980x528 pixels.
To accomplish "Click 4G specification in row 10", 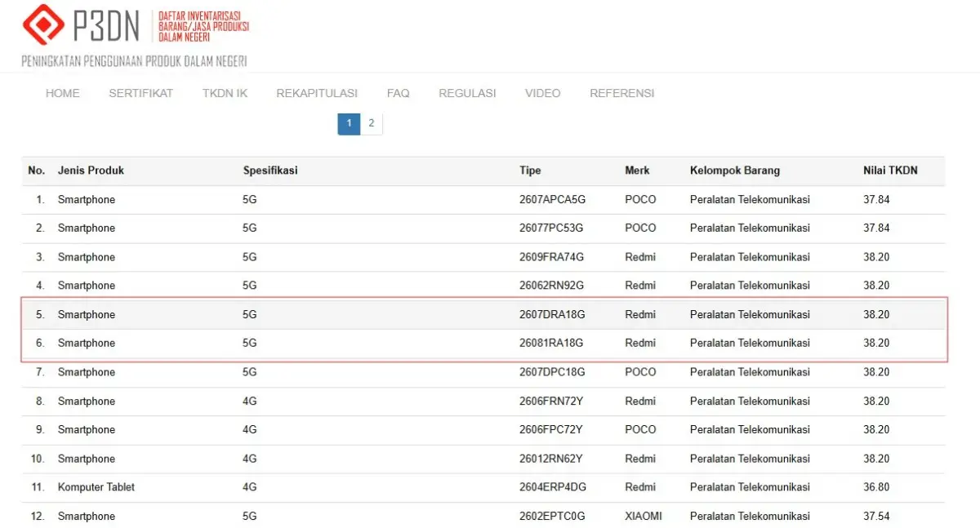I will coord(250,459).
